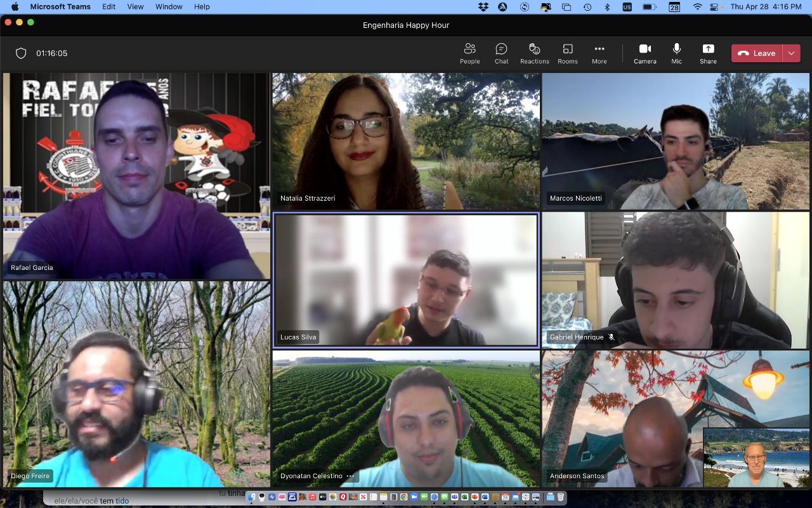Viewport: 812px width, 508px height.
Task: Leave the meeting
Action: [757, 53]
